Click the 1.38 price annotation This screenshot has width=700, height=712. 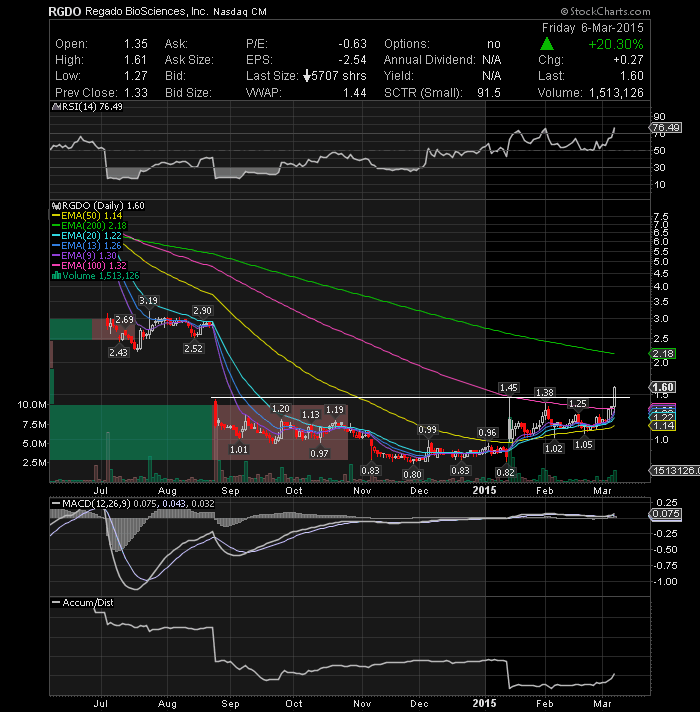545,392
